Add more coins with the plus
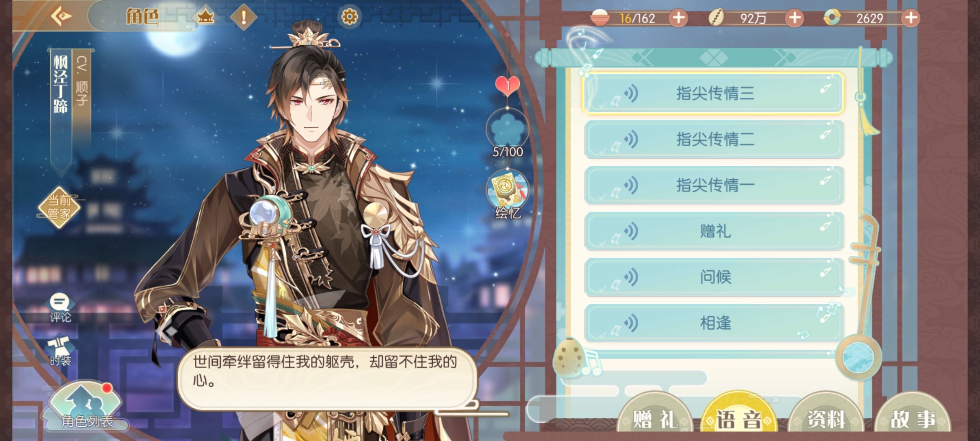Image resolution: width=980 pixels, height=441 pixels. click(x=794, y=18)
